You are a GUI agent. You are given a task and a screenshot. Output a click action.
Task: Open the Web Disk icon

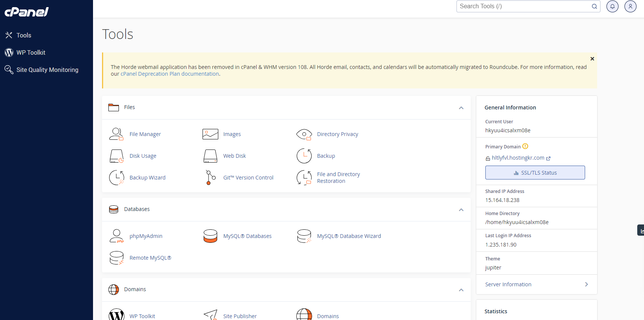(210, 156)
